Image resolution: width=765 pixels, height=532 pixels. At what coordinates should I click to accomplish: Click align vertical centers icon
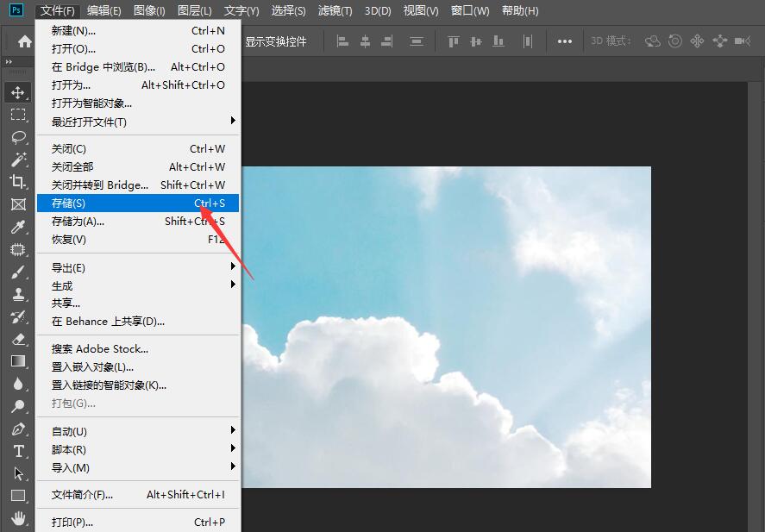click(476, 41)
